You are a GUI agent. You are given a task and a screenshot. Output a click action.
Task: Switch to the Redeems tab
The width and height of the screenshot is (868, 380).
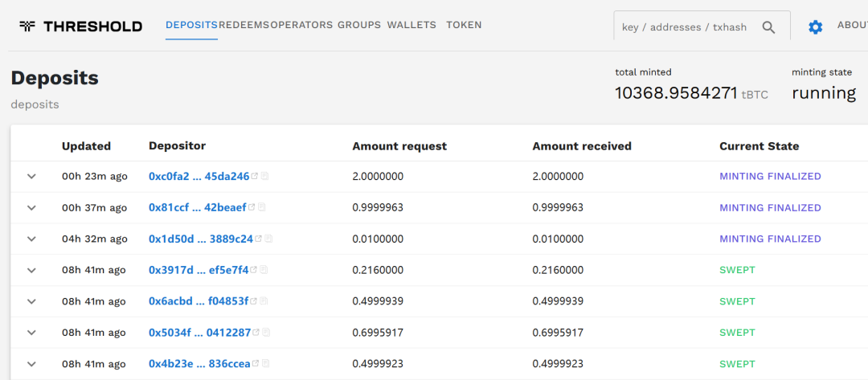click(244, 25)
